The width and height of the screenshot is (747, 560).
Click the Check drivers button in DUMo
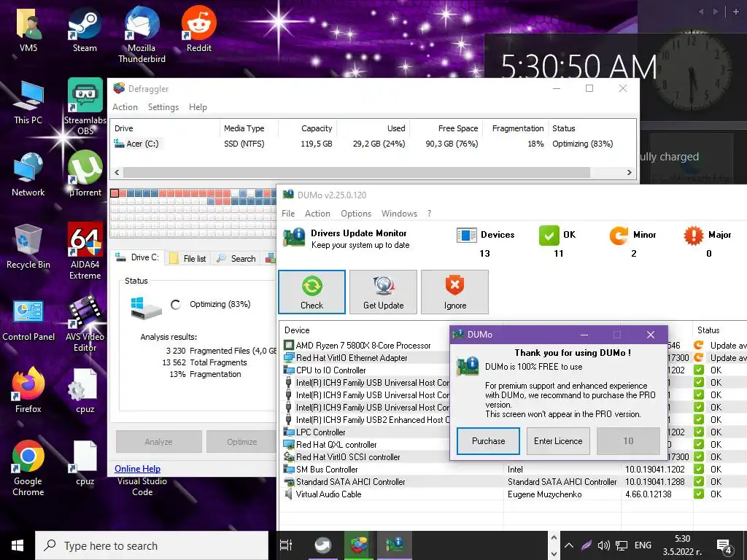[312, 292]
